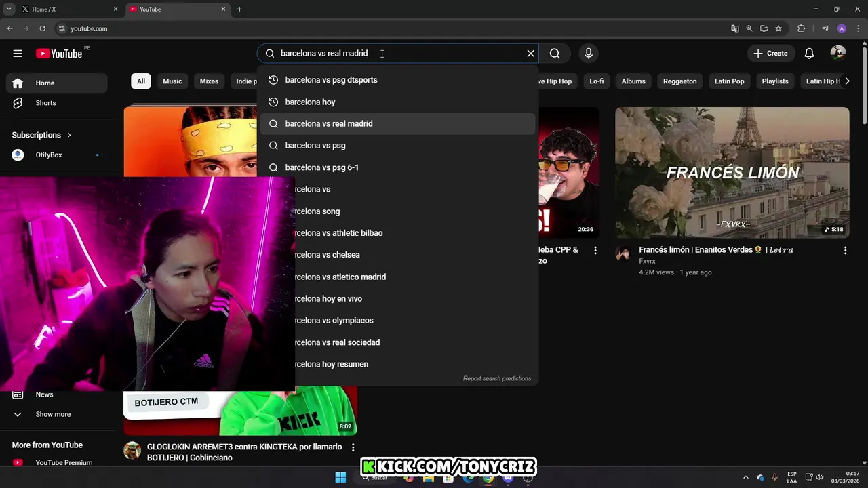
Task: Open a new browser tab
Action: (239, 9)
